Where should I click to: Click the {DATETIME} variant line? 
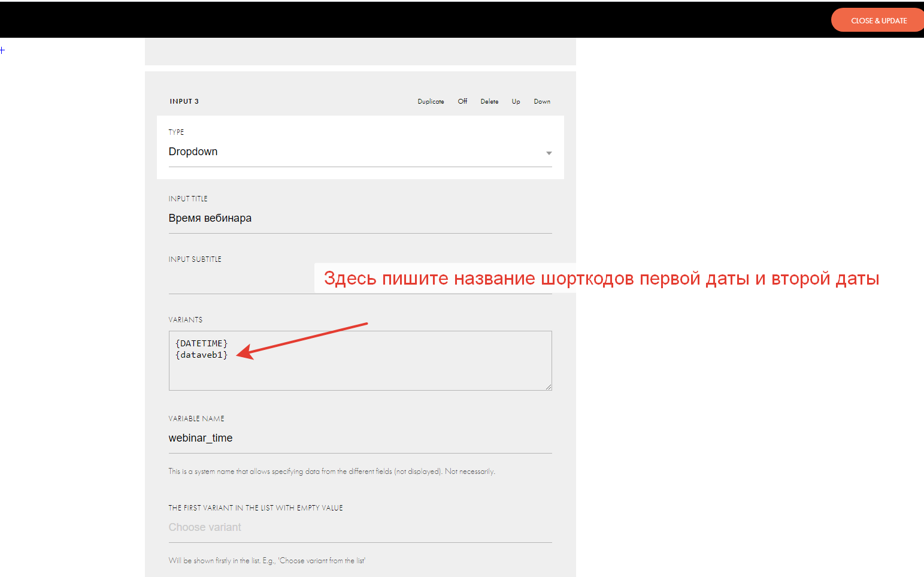(x=201, y=343)
